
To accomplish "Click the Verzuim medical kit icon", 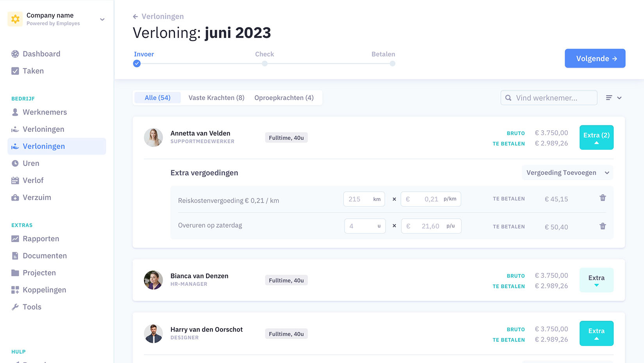I will click(15, 198).
